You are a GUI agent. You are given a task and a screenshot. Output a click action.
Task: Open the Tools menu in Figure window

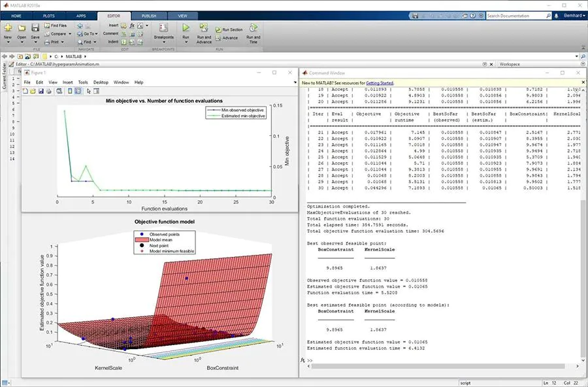point(83,82)
